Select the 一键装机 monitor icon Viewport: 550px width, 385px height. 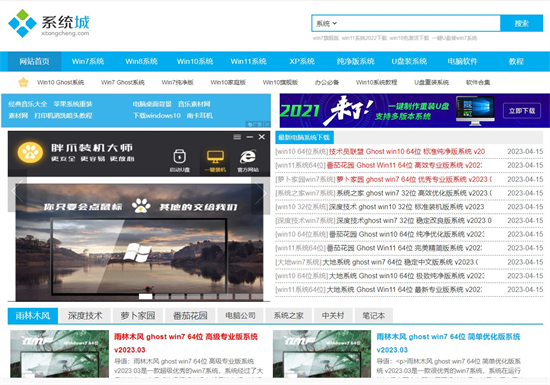click(215, 161)
